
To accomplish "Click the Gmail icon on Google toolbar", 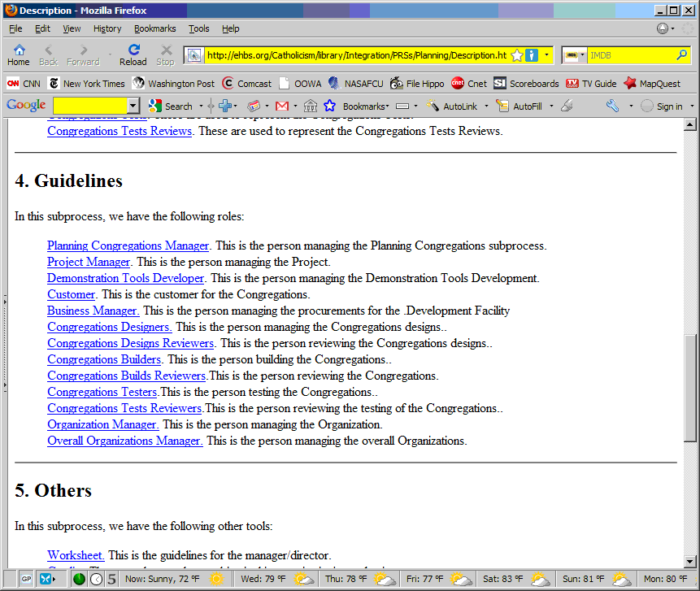I will pyautogui.click(x=282, y=106).
